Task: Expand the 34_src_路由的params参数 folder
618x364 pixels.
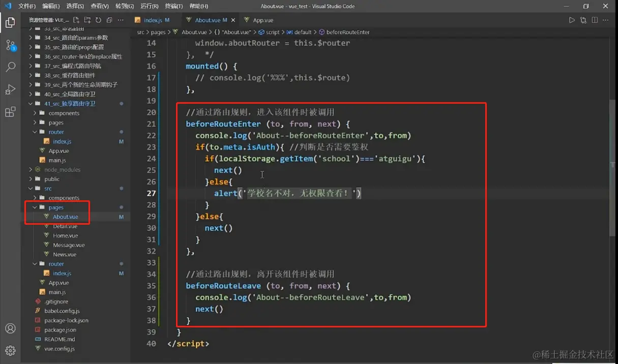Action: point(76,38)
